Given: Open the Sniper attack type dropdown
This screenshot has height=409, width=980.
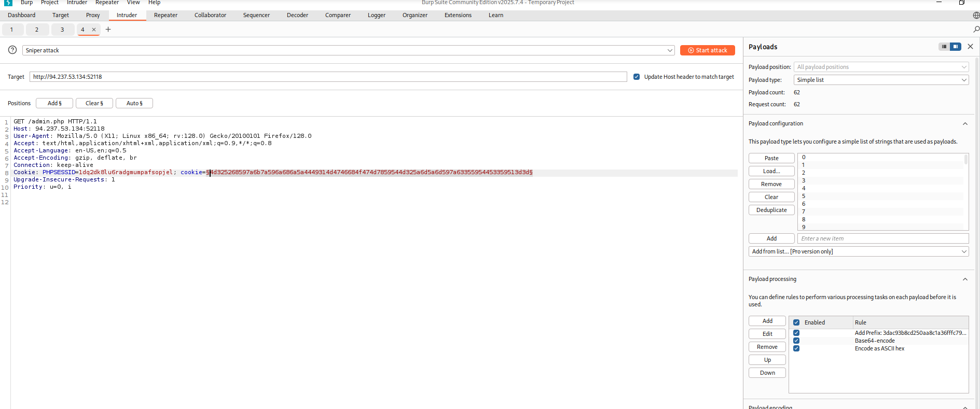Looking at the screenshot, I should (348, 50).
